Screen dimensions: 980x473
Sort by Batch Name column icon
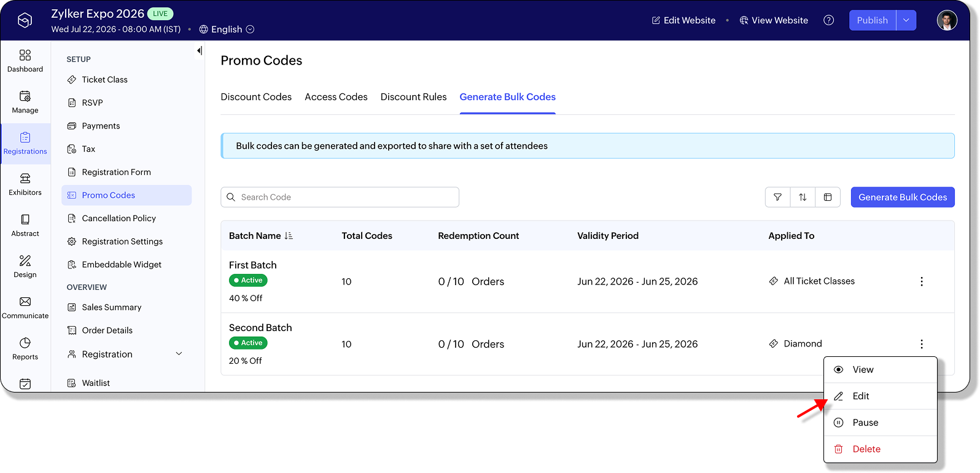(x=289, y=236)
